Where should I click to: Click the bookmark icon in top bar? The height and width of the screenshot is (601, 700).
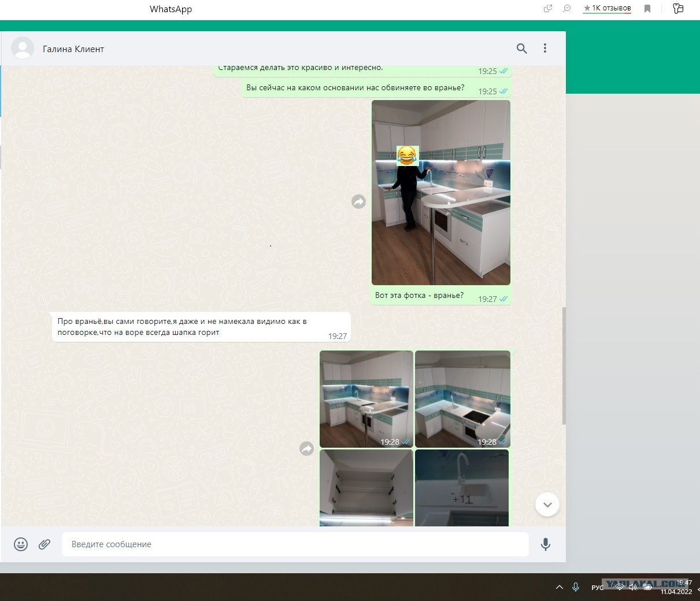pyautogui.click(x=647, y=9)
